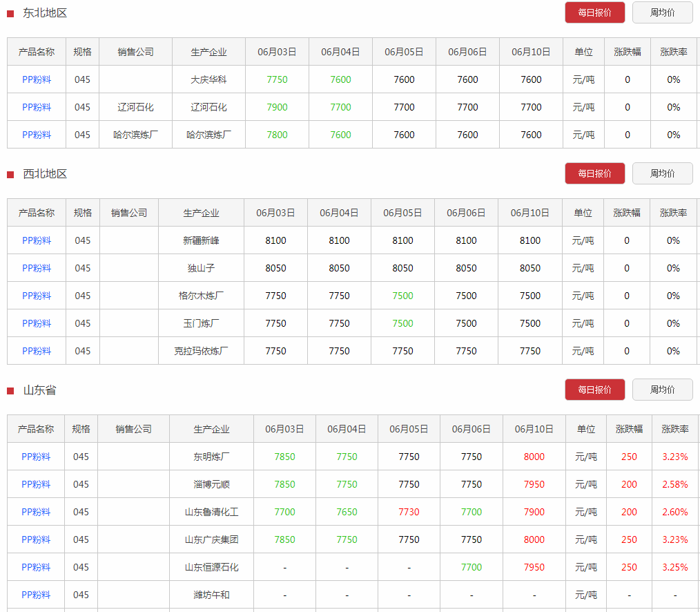
Task: Open PP粉料 link for 玉门炼厂 row
Action: pyautogui.click(x=37, y=323)
